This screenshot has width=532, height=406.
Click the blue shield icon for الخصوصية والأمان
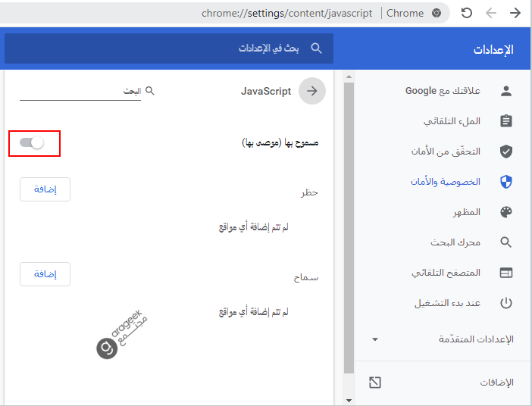click(506, 182)
